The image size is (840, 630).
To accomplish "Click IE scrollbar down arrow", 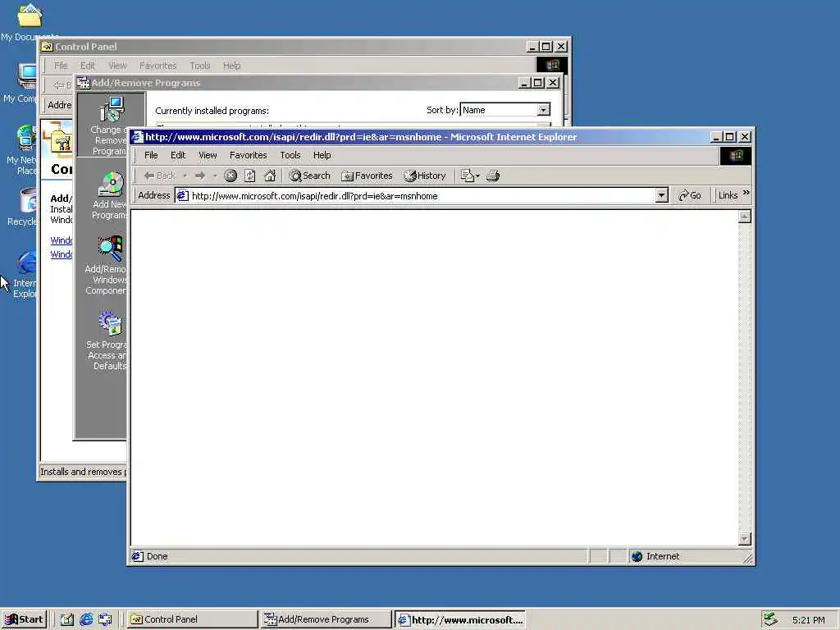I will pyautogui.click(x=745, y=539).
